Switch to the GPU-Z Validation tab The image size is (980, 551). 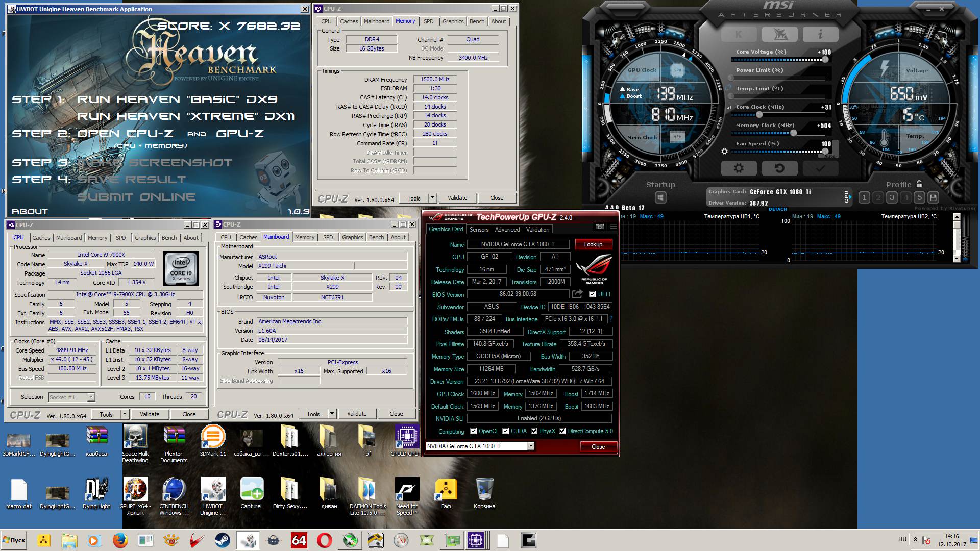(x=538, y=230)
